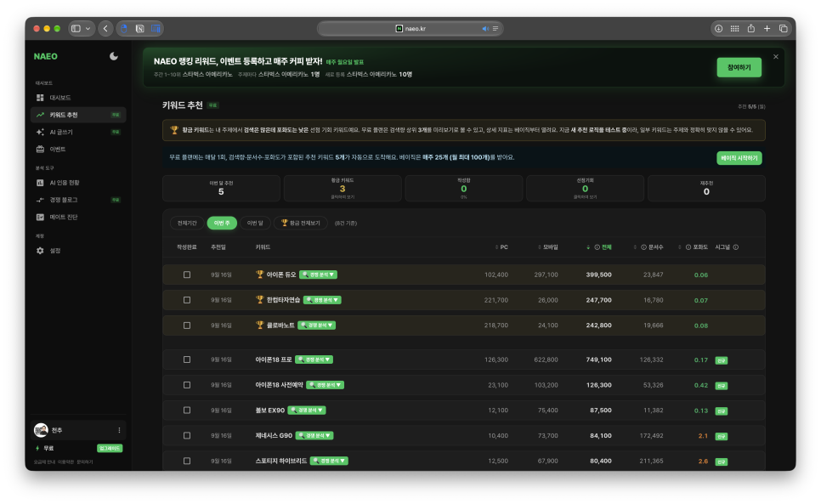Open the 에이트 진단 sidebar icon
This screenshot has height=504, width=821.
pos(40,218)
